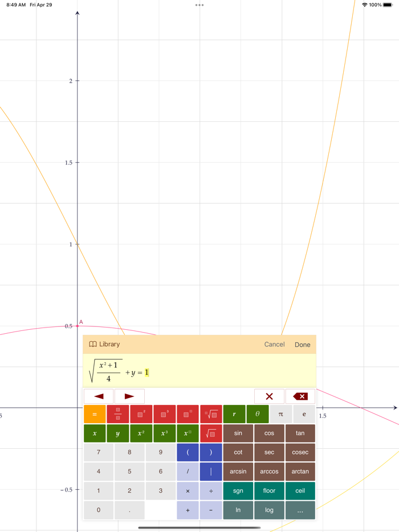This screenshot has width=399, height=532.
Task: Insert the square root template
Action: pyautogui.click(x=211, y=433)
